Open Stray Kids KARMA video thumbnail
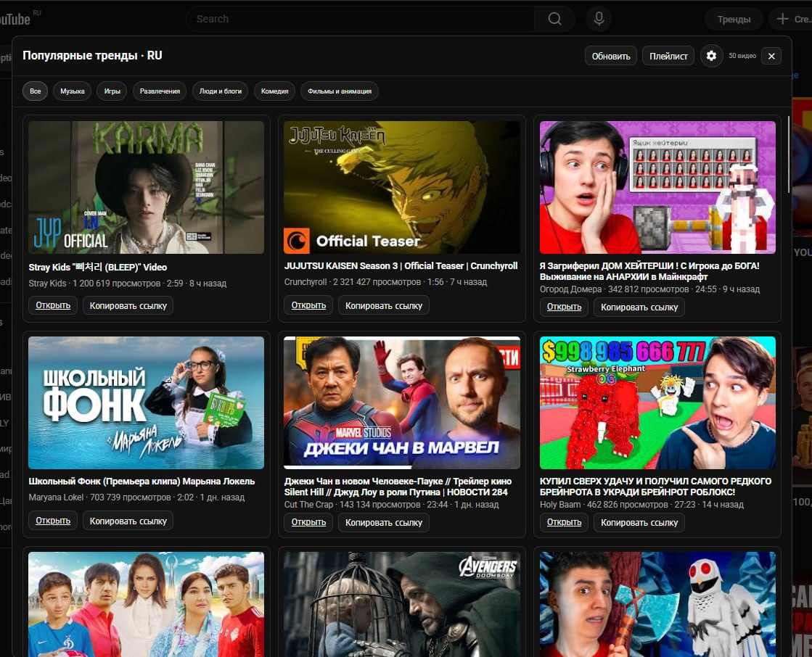The height and width of the screenshot is (657, 812). tap(146, 187)
